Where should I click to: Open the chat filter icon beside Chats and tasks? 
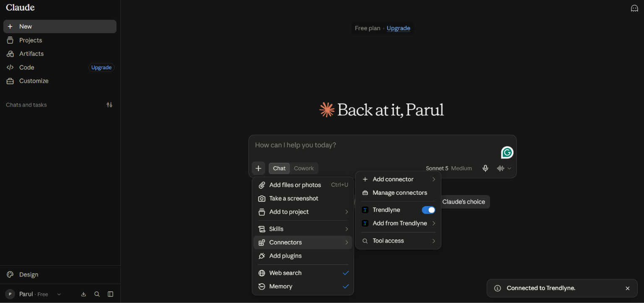click(x=110, y=105)
